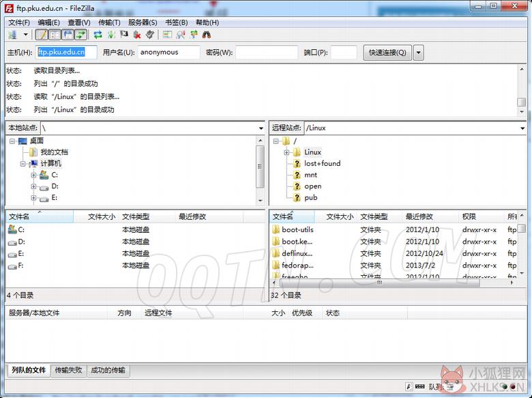
Task: Refresh the file and folder lists
Action: click(x=98, y=35)
